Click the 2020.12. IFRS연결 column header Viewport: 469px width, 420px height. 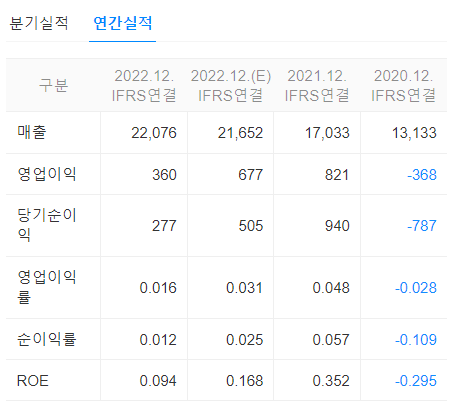[x=403, y=85]
